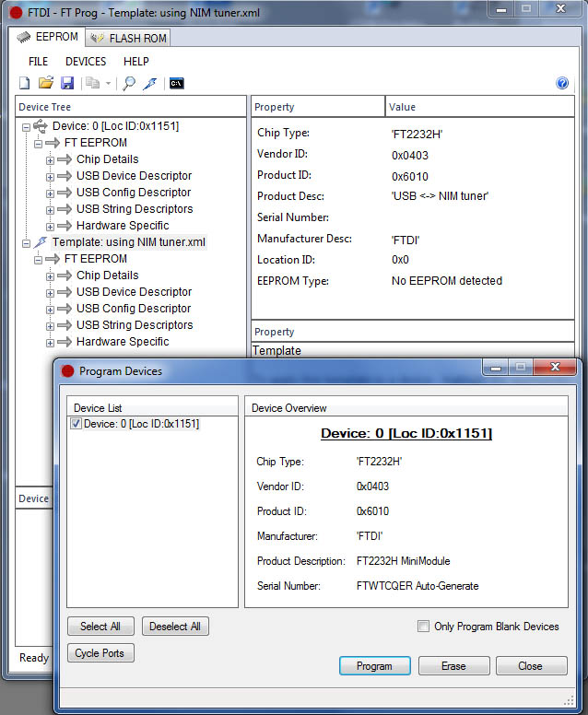
Task: Click the red Program Devices title icon
Action: pyautogui.click(x=67, y=371)
